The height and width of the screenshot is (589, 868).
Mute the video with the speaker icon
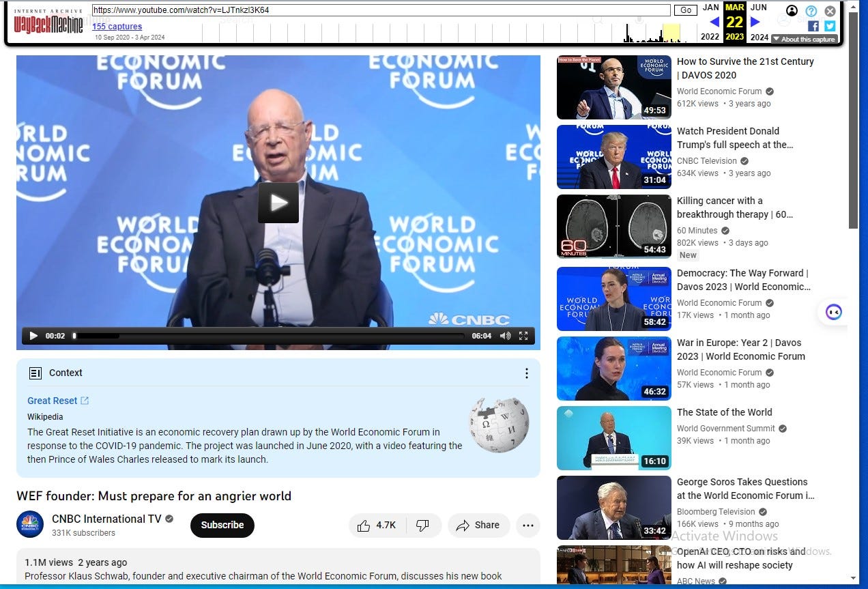click(505, 336)
